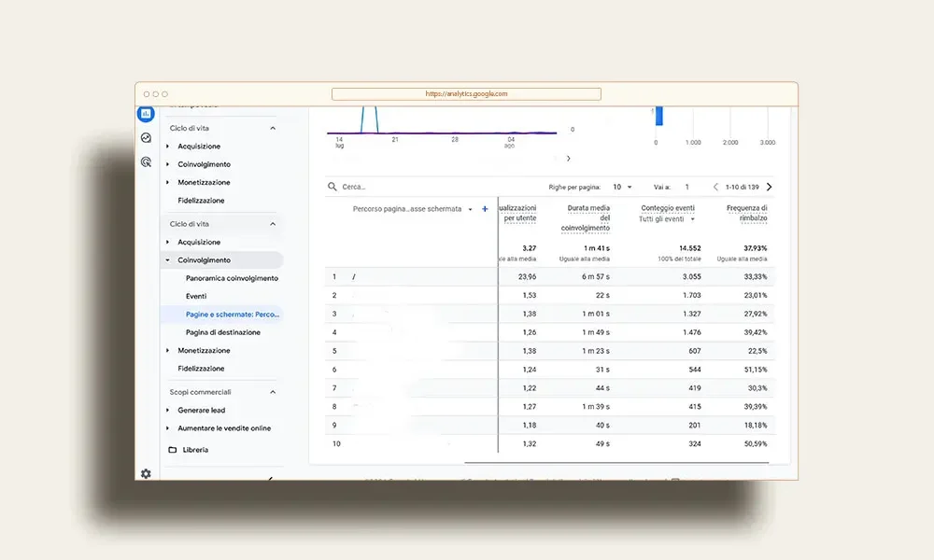
Task: Open the Explore icon in left rail
Action: click(x=146, y=138)
